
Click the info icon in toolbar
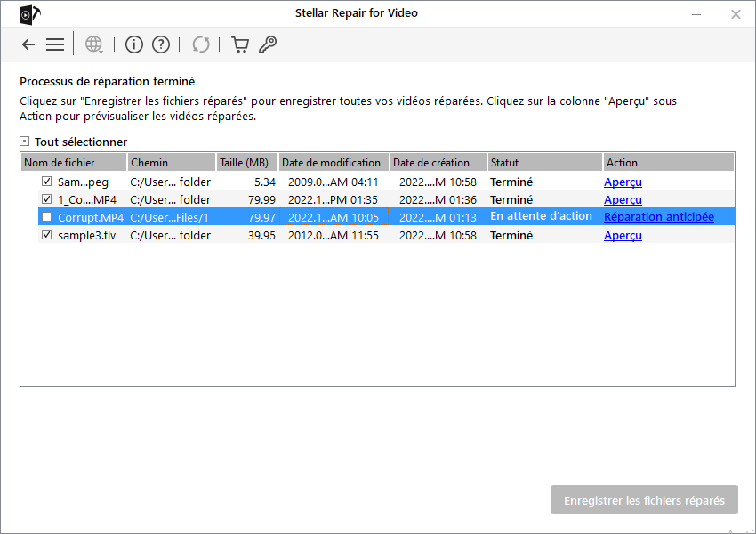point(134,44)
